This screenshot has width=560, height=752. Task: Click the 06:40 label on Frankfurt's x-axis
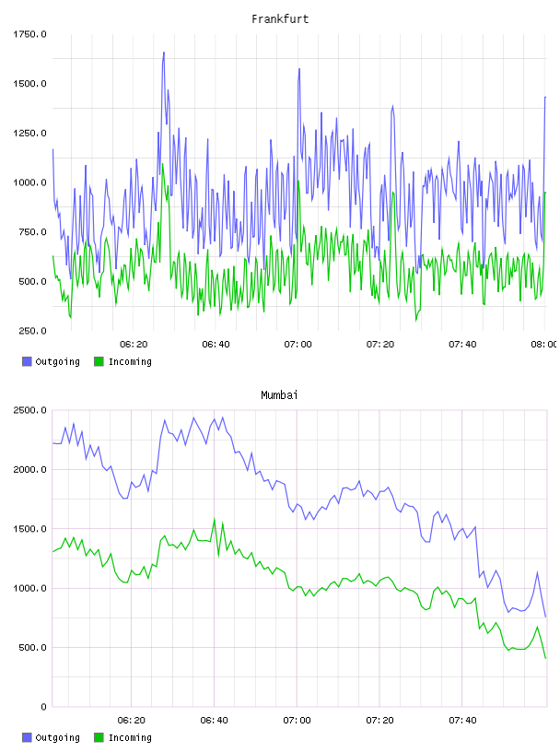click(216, 344)
